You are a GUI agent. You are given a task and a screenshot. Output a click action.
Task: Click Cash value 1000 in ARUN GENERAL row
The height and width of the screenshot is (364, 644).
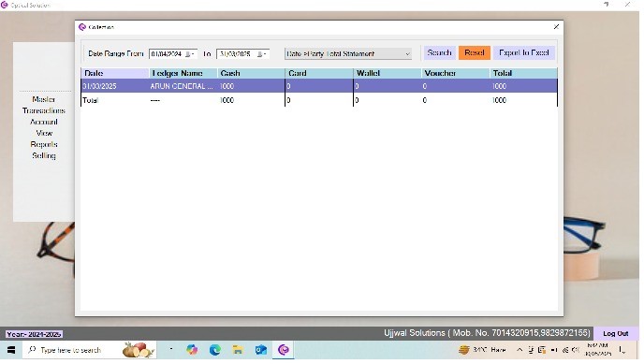pos(251,86)
